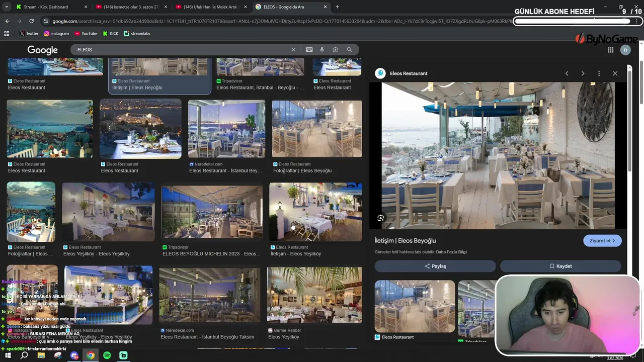
Task: Click the Paylaş share button
Action: [435, 266]
